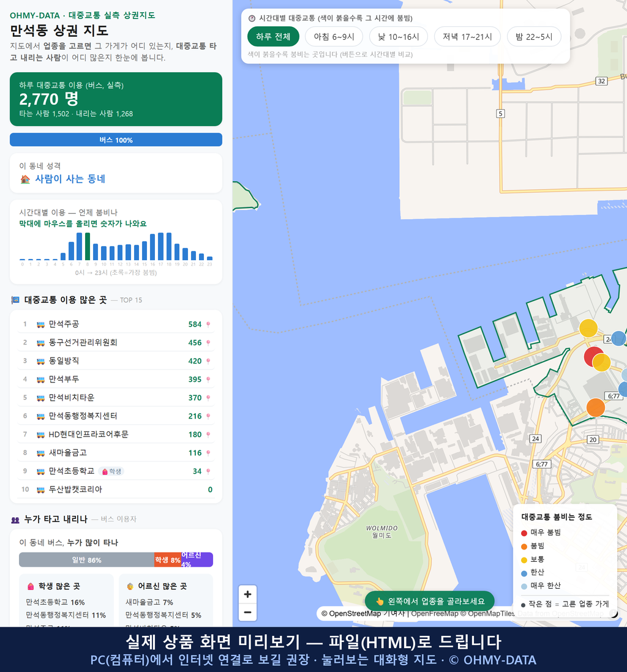Click the bus icon next to 만석동행정복지센터

pos(41,416)
